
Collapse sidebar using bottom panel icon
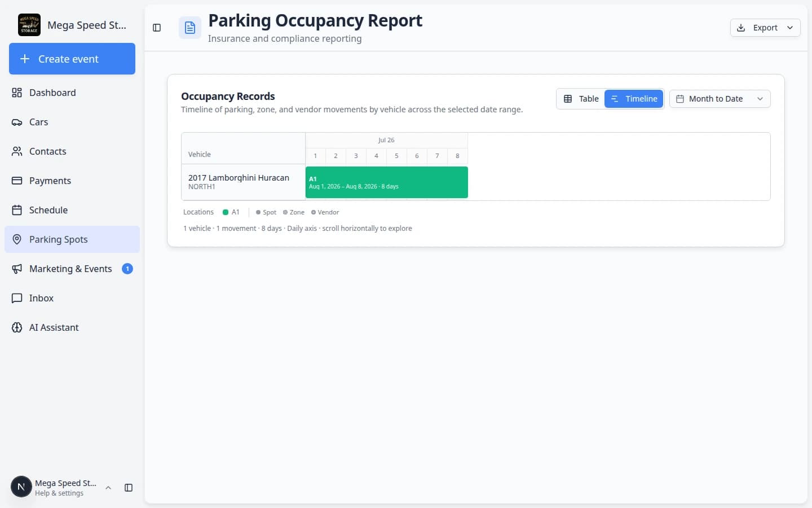click(x=129, y=488)
